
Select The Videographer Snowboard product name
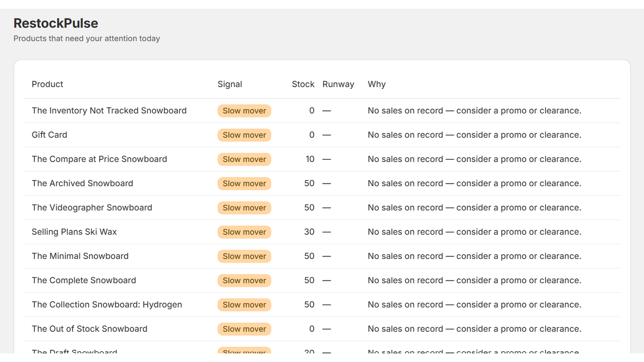92,208
